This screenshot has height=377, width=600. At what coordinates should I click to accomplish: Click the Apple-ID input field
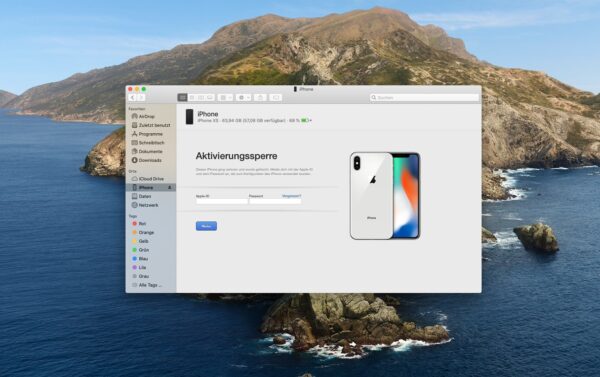click(x=222, y=201)
